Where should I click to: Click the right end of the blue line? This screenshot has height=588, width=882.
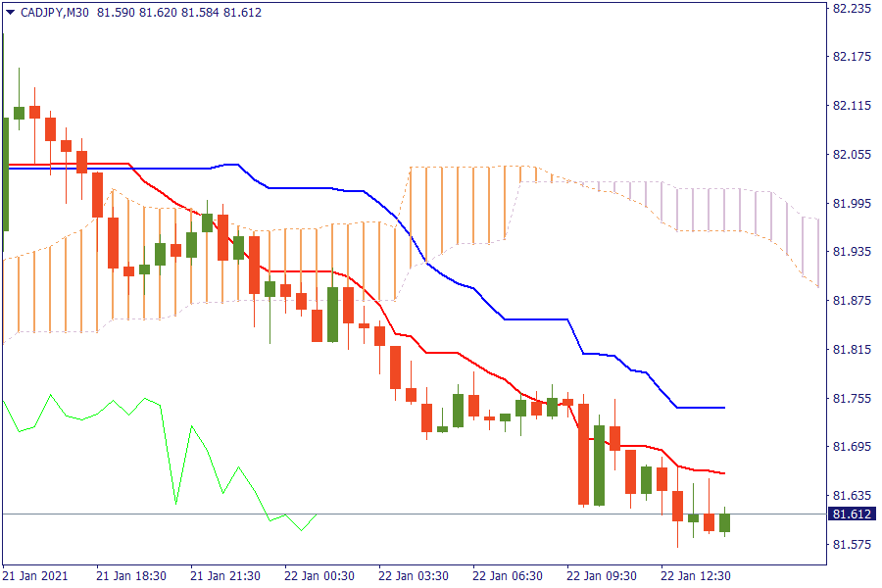pyautogui.click(x=723, y=407)
